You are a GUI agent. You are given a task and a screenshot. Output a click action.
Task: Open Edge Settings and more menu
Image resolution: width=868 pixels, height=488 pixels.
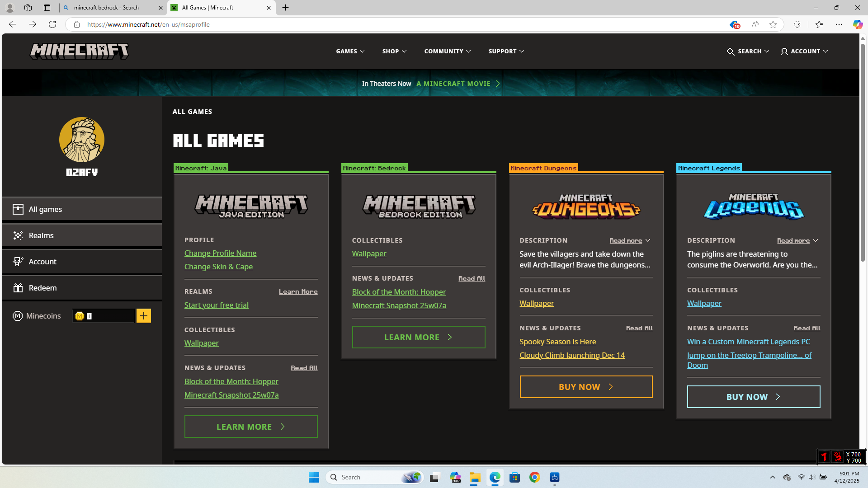839,24
